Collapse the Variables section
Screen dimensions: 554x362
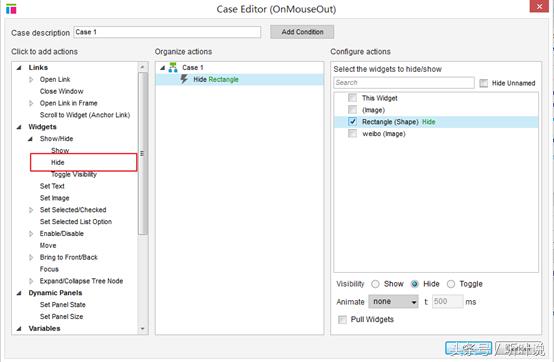pos(19,328)
